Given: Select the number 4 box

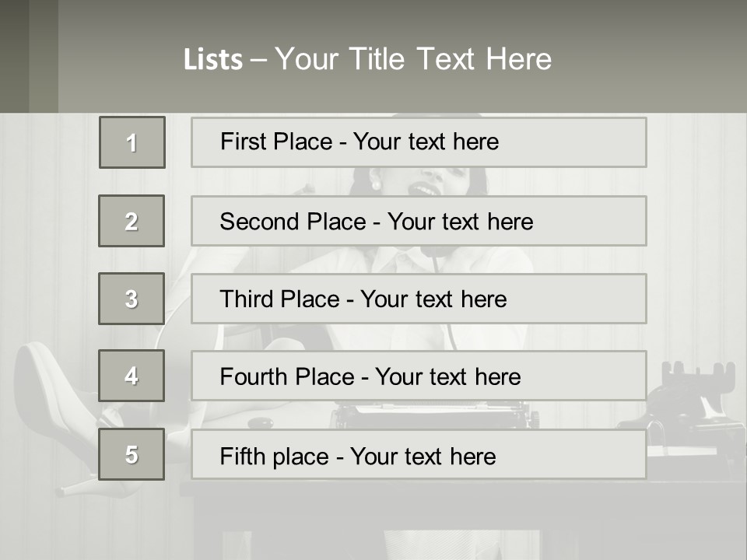Looking at the screenshot, I should tap(132, 376).
